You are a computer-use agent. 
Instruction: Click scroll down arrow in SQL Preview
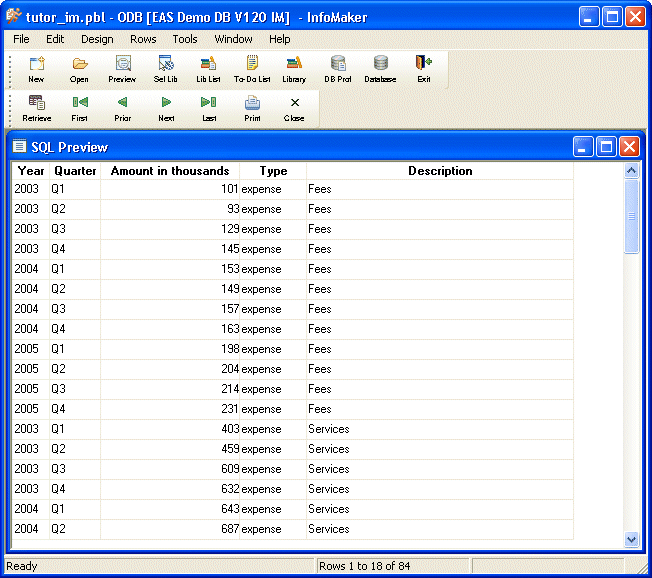[x=631, y=540]
